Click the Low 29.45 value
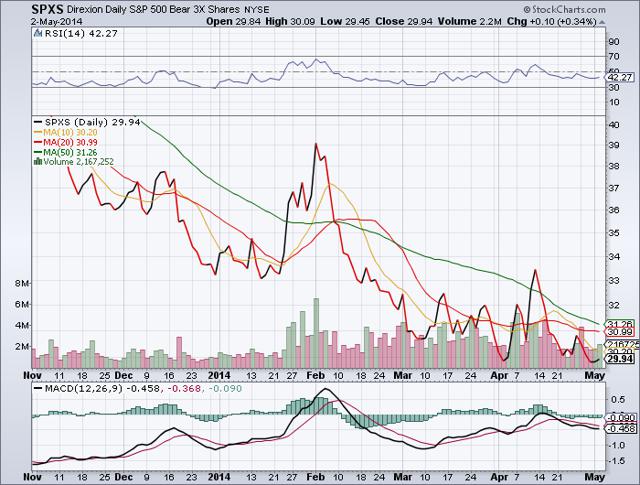The image size is (640, 485). pos(345,22)
